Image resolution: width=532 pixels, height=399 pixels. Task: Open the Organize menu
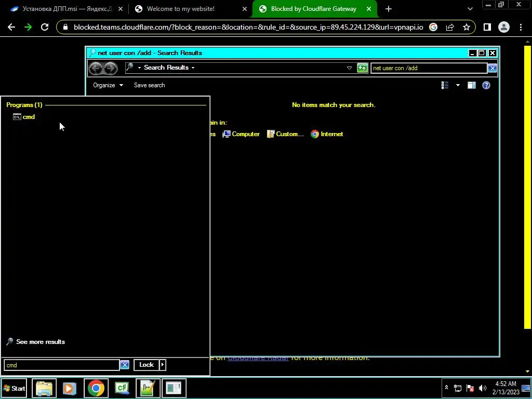coord(108,85)
